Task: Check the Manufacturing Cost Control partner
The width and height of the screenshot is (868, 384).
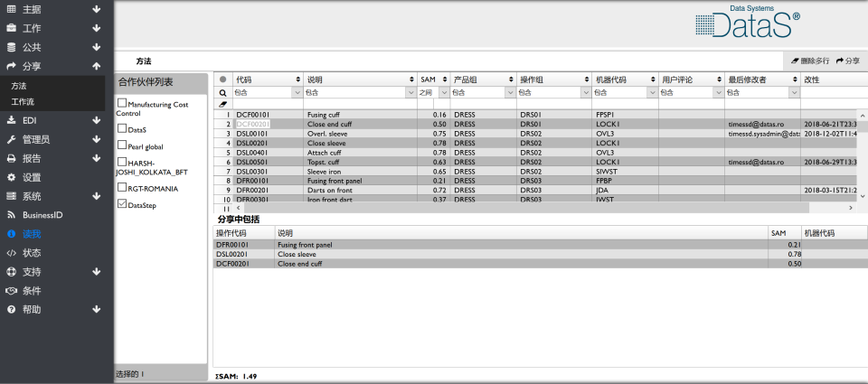Action: [x=122, y=104]
